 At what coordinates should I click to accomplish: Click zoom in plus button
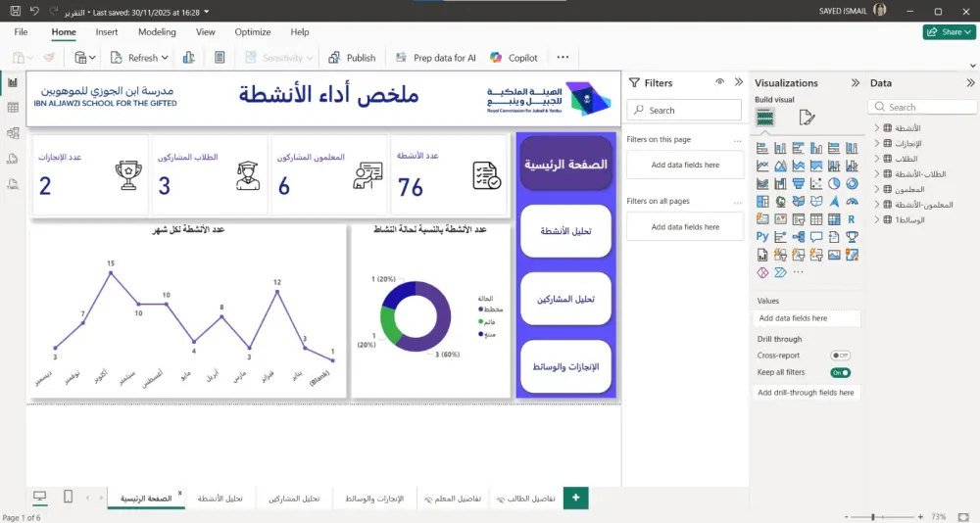(920, 517)
